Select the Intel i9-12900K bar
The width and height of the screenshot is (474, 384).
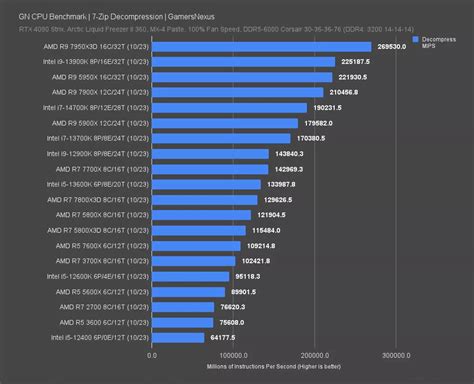[210, 154]
